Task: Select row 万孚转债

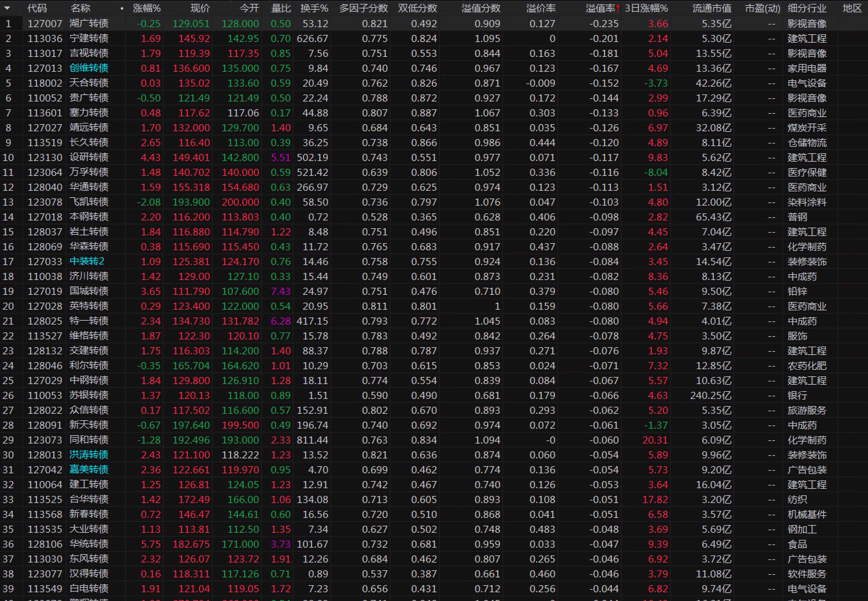Action: pyautogui.click(x=434, y=172)
